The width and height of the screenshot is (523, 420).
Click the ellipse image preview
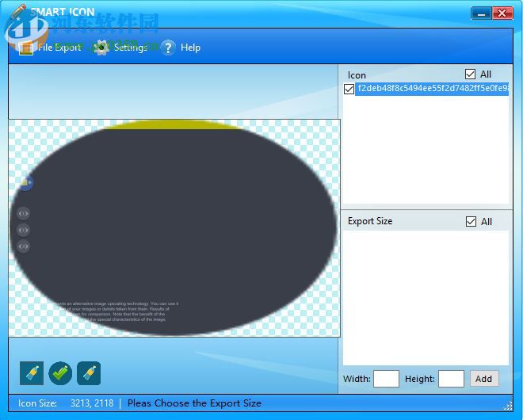click(x=174, y=228)
